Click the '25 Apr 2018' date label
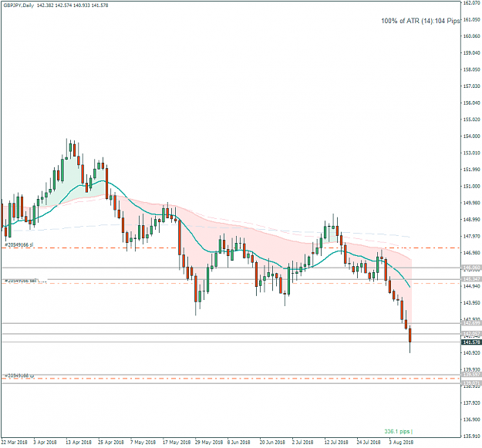 [111, 442]
